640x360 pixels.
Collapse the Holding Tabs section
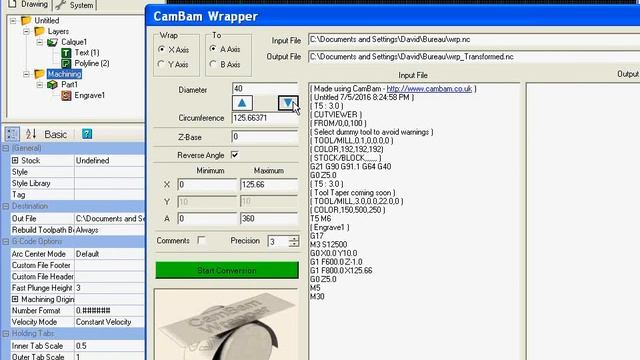(x=5, y=333)
